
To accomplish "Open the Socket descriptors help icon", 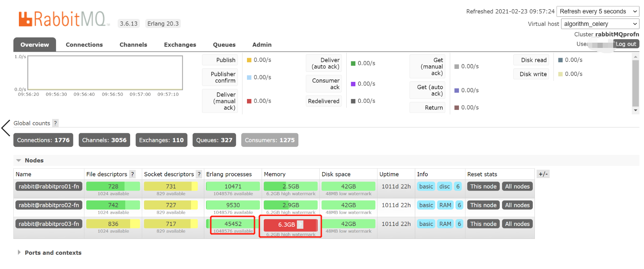I will [199, 174].
